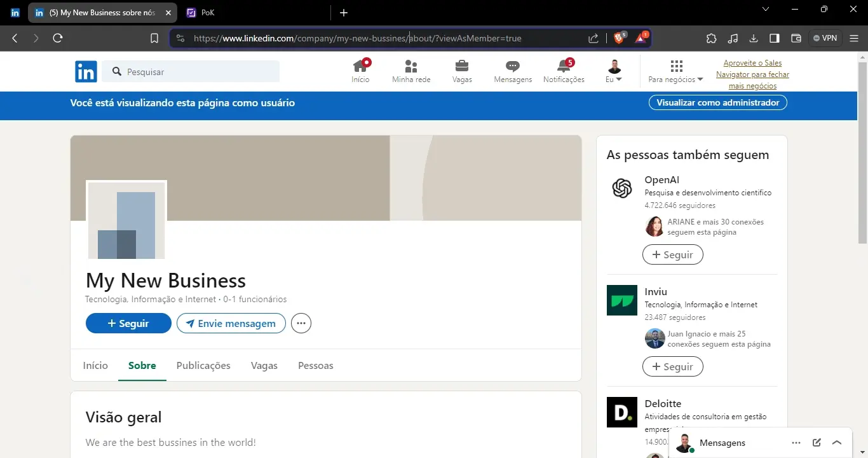Viewport: 868px width, 458px height.
Task: Click the Inviu logo
Action: coord(622,300)
